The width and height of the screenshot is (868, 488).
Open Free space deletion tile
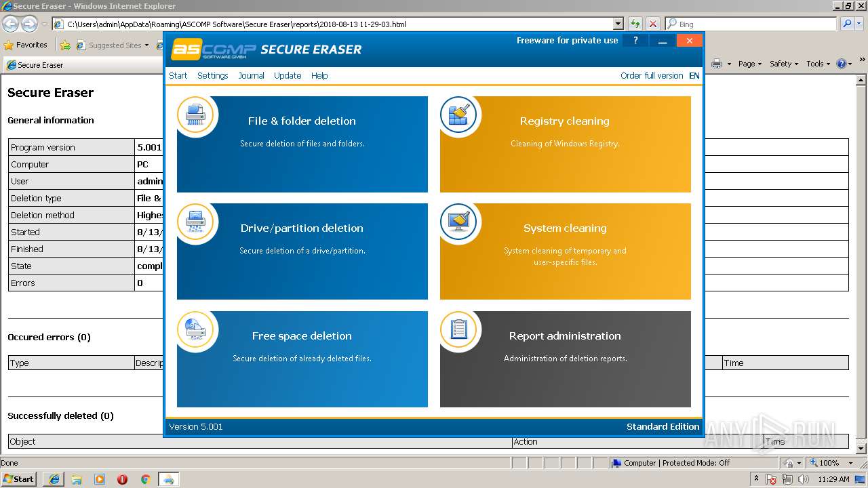tap(302, 359)
